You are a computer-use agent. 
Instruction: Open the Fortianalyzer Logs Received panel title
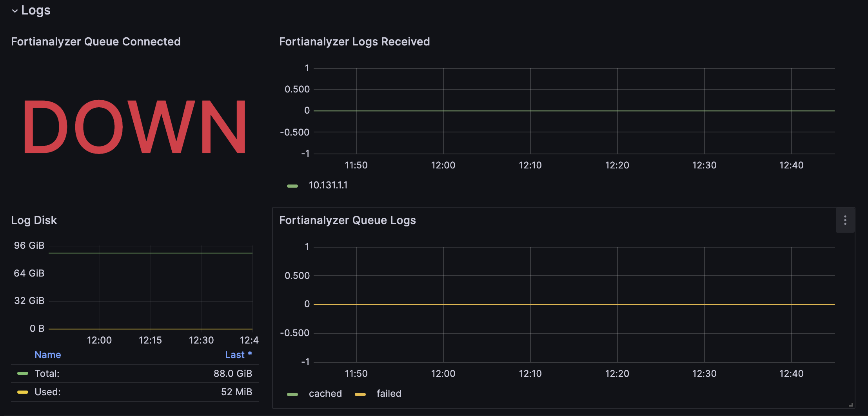point(354,42)
